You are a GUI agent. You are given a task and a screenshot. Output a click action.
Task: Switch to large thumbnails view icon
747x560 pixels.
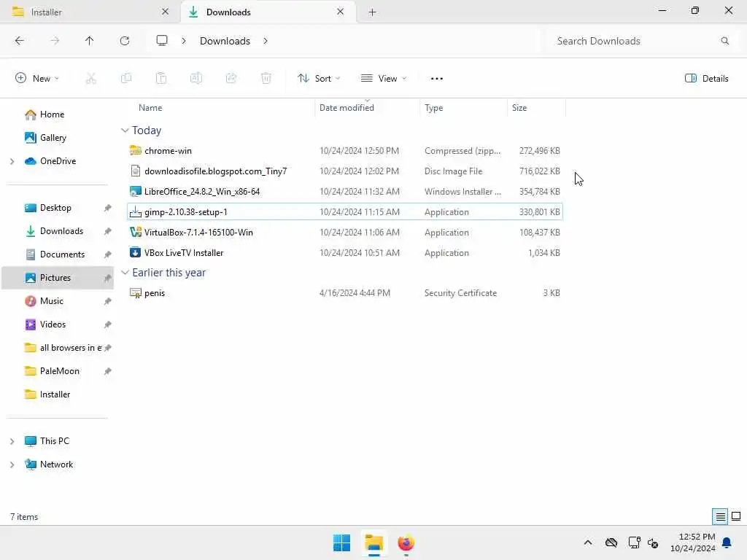click(x=736, y=516)
